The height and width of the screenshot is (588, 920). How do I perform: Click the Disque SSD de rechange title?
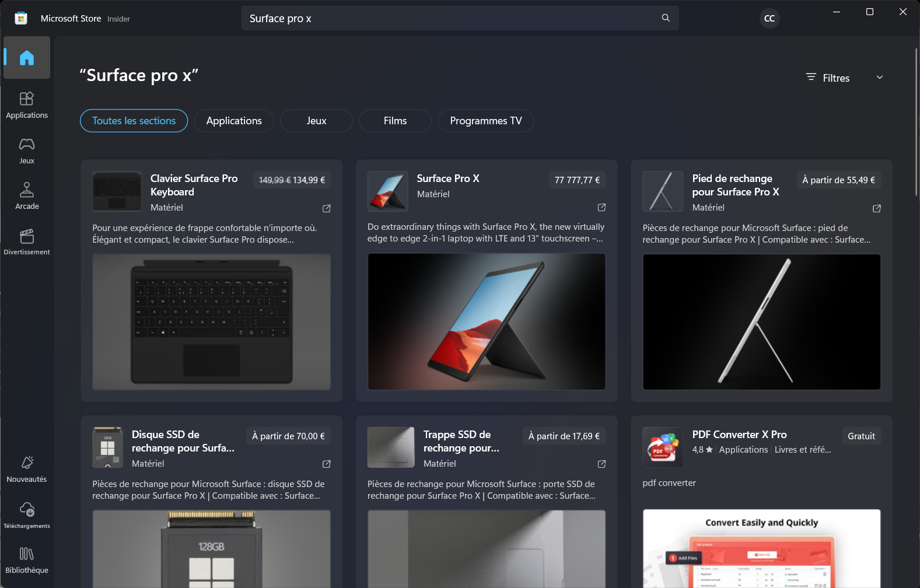pos(183,442)
